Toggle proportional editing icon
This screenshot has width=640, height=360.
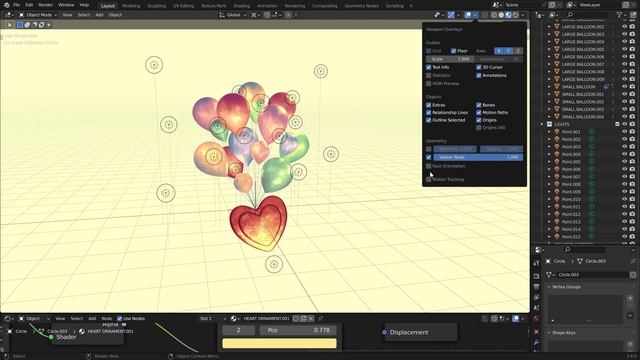coord(288,15)
